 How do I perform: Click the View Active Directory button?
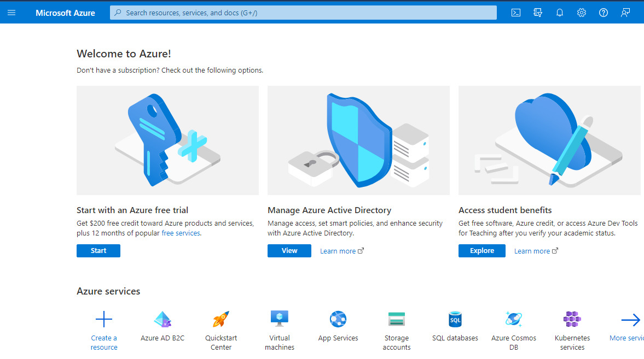click(x=289, y=251)
